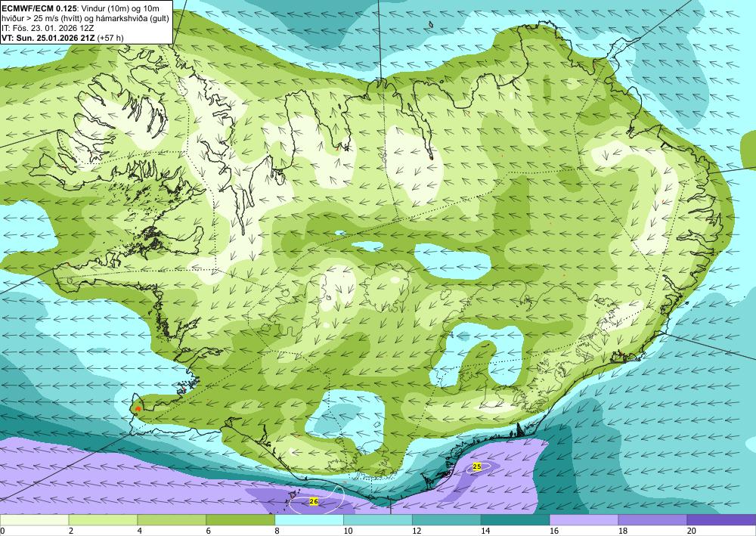Click legend value 8 label
The height and width of the screenshot is (536, 756).
(x=277, y=531)
